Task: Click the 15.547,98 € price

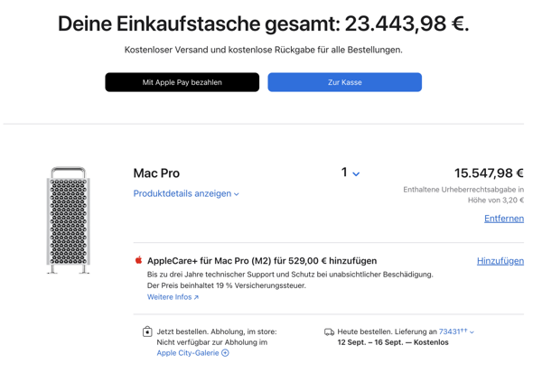Action: click(x=489, y=173)
